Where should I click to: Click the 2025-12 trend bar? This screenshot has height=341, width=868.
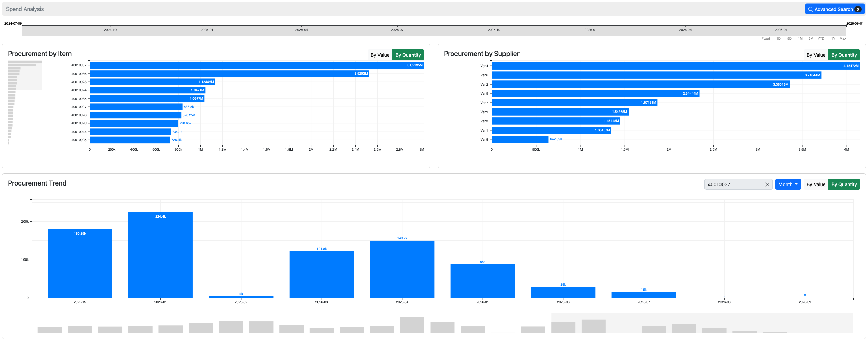tap(80, 263)
